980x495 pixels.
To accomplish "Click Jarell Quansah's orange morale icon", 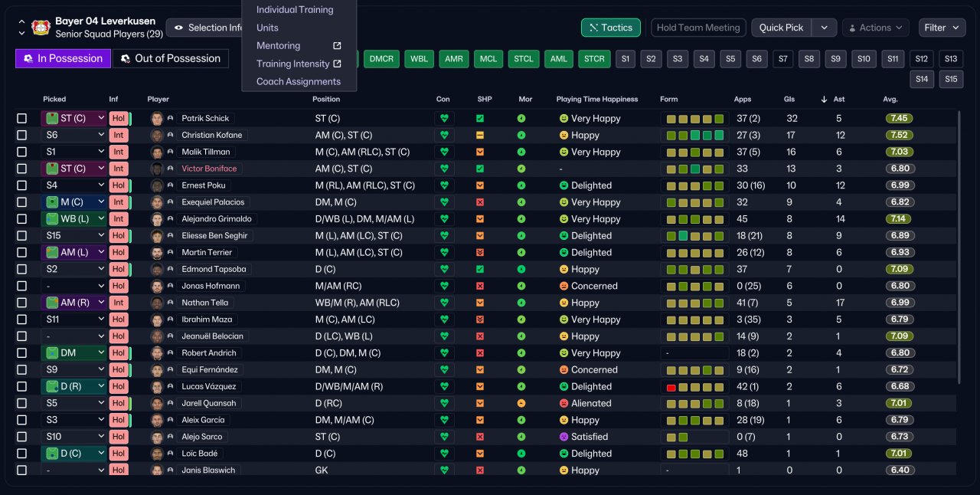I will tap(521, 404).
